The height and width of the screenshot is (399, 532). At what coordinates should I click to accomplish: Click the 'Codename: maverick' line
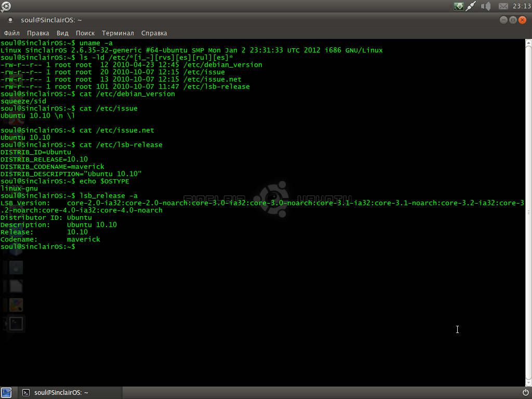click(50, 239)
